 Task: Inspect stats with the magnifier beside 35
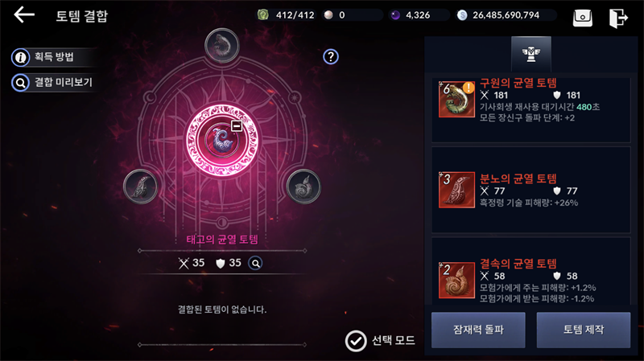click(255, 263)
